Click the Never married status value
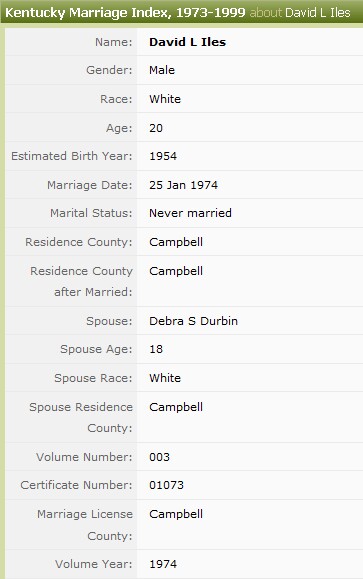The image size is (363, 579). point(190,213)
